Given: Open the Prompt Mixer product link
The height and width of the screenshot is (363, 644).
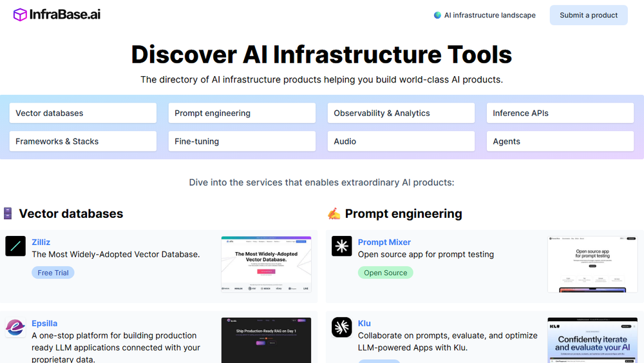Looking at the screenshot, I should [384, 242].
